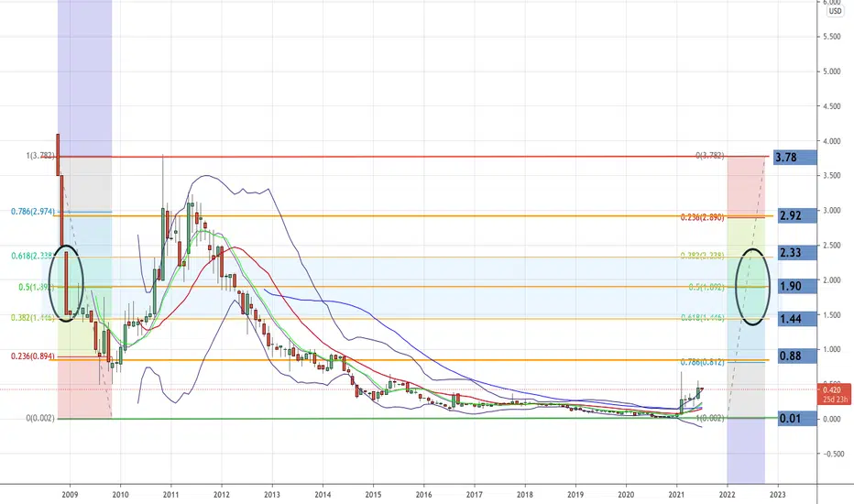Click the left Fibonacci label 0.236(0.894)
Image resolution: width=854 pixels, height=504 pixels.
tap(33, 356)
